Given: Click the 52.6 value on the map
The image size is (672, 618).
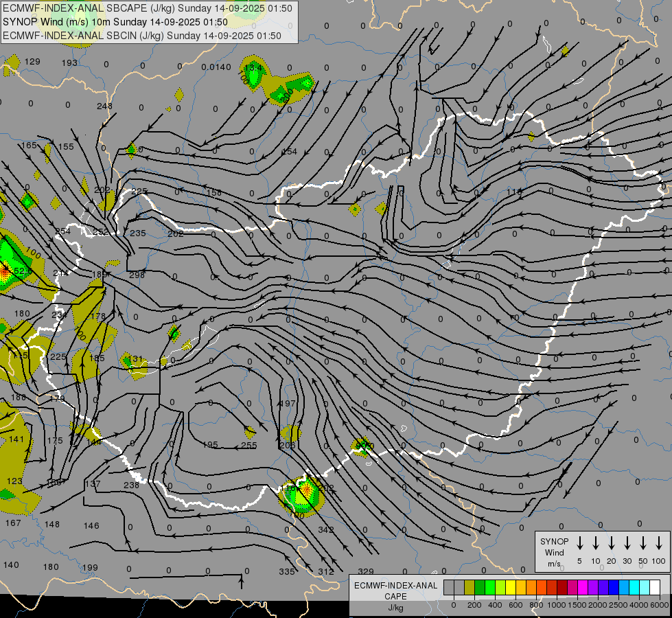Looking at the screenshot, I should click(23, 271).
